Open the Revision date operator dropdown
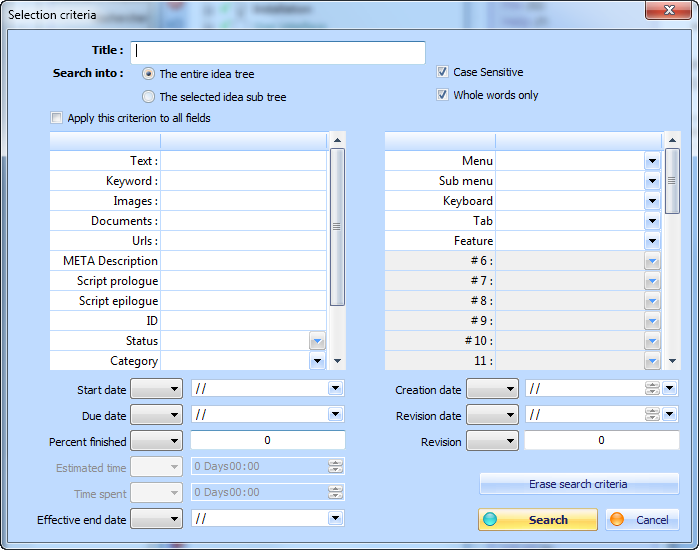This screenshot has height=550, width=699. click(492, 415)
